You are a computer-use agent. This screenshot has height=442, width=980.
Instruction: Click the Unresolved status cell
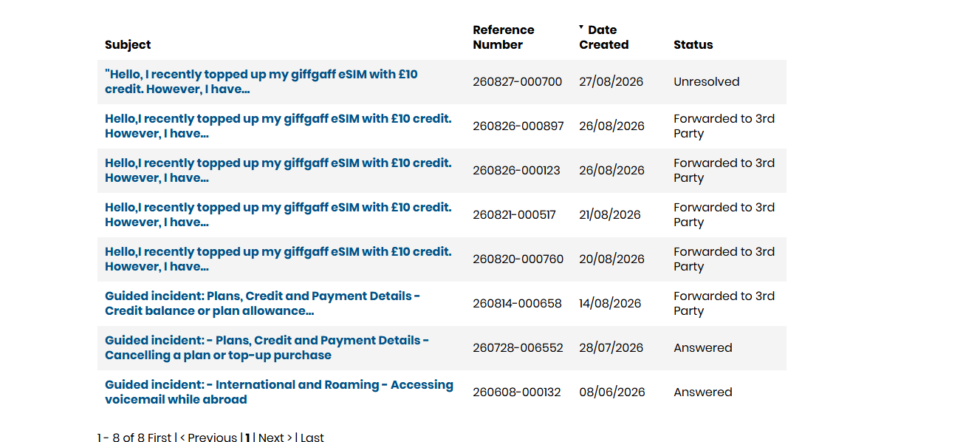[706, 82]
